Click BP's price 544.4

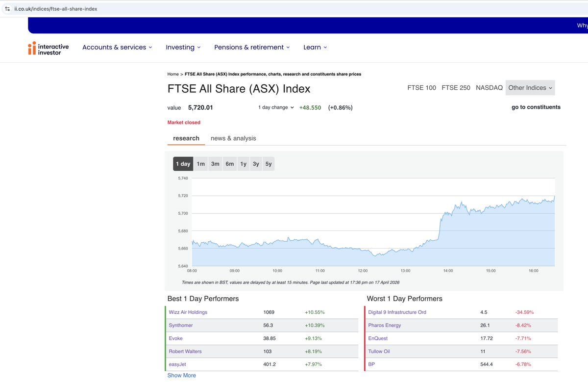[x=487, y=364]
